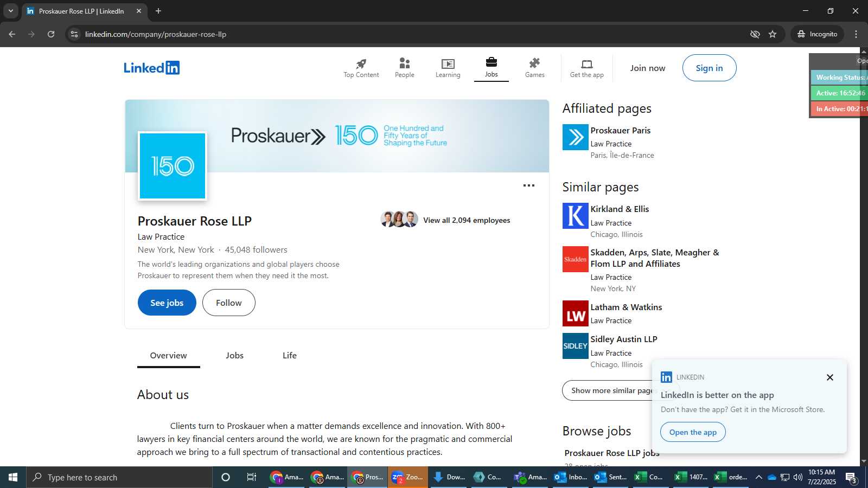
Task: Click the browser forward arrow
Action: tap(31, 34)
